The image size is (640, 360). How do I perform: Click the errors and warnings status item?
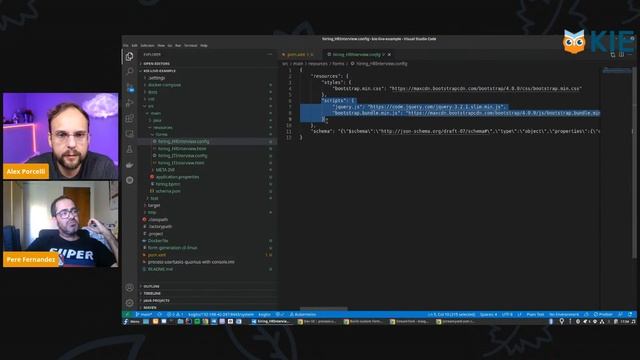175,315
